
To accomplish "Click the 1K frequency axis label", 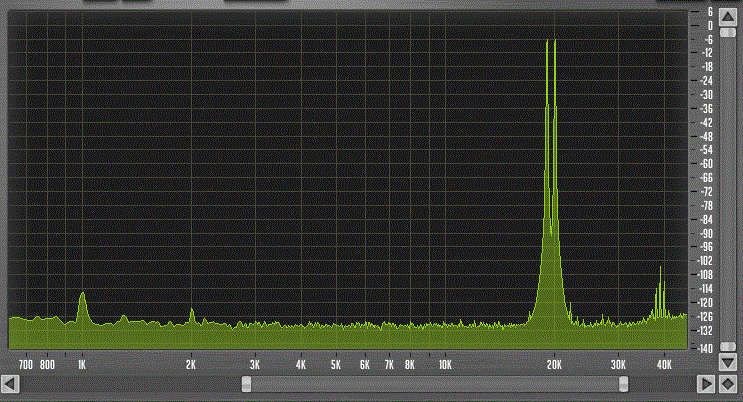I will click(82, 365).
